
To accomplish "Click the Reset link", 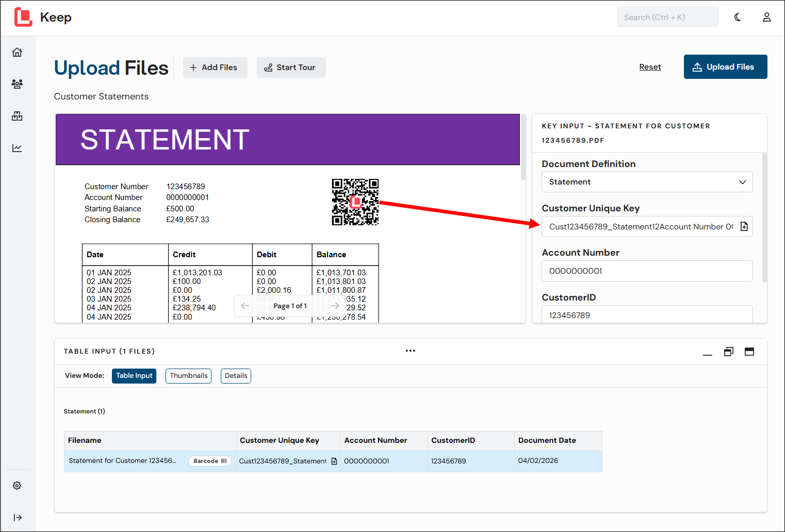I will point(650,67).
